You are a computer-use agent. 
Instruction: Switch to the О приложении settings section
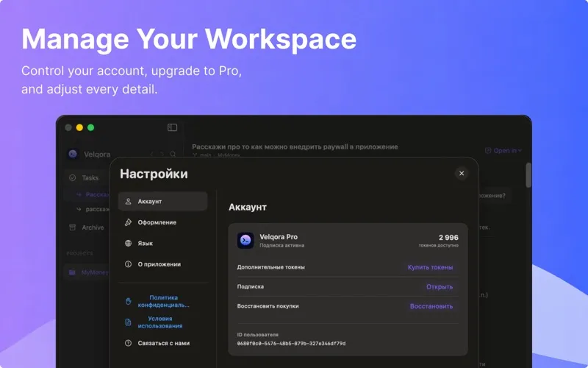162,264
